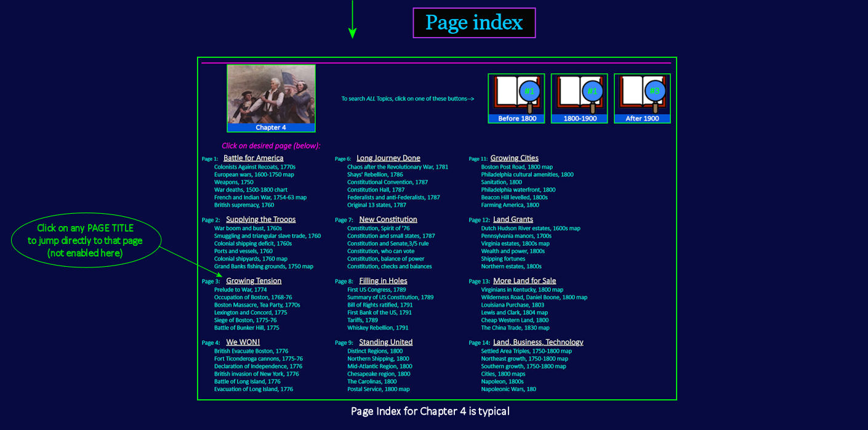Jump to Supplying the Troops page
This screenshot has height=430, width=868.
click(261, 219)
